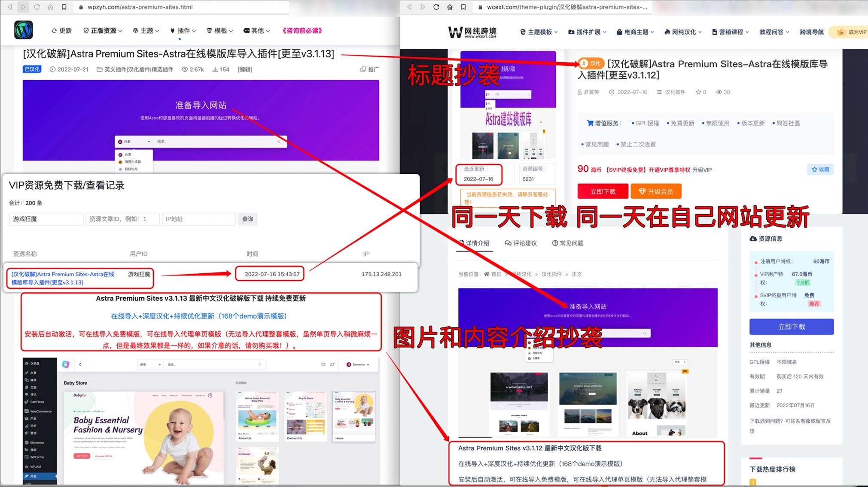Viewport: 868px width, 487px height.
Task: Click the 推广 share icon
Action: click(x=369, y=69)
